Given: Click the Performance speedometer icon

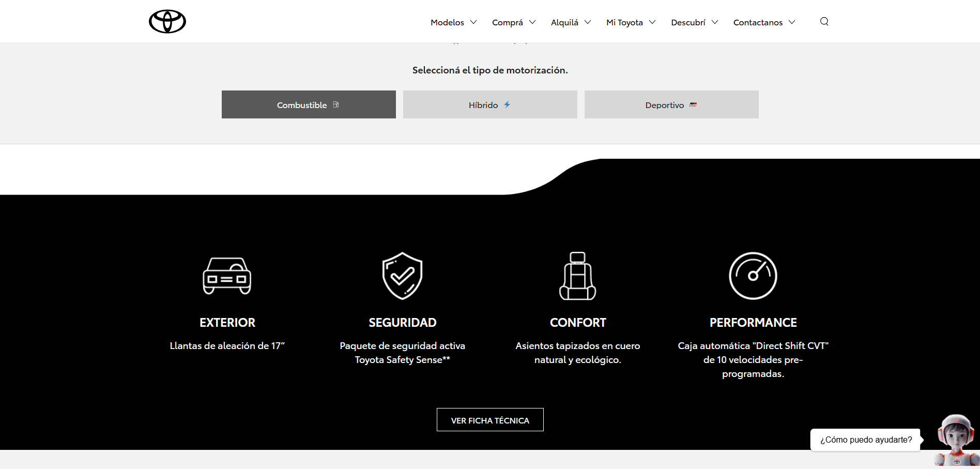Looking at the screenshot, I should 753,276.
